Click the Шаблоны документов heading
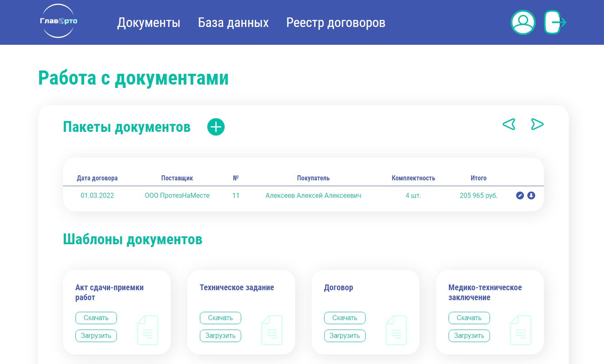Image resolution: width=604 pixels, height=364 pixels. click(x=133, y=239)
